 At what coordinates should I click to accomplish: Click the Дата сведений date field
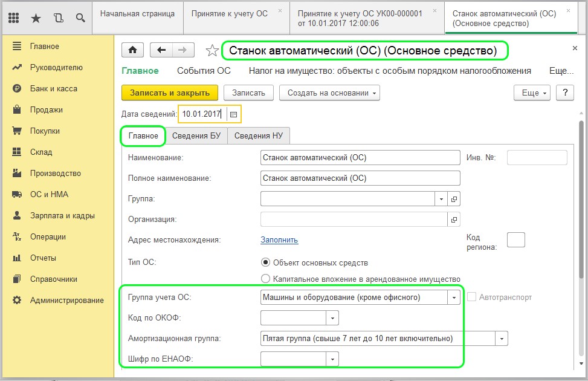click(x=202, y=114)
